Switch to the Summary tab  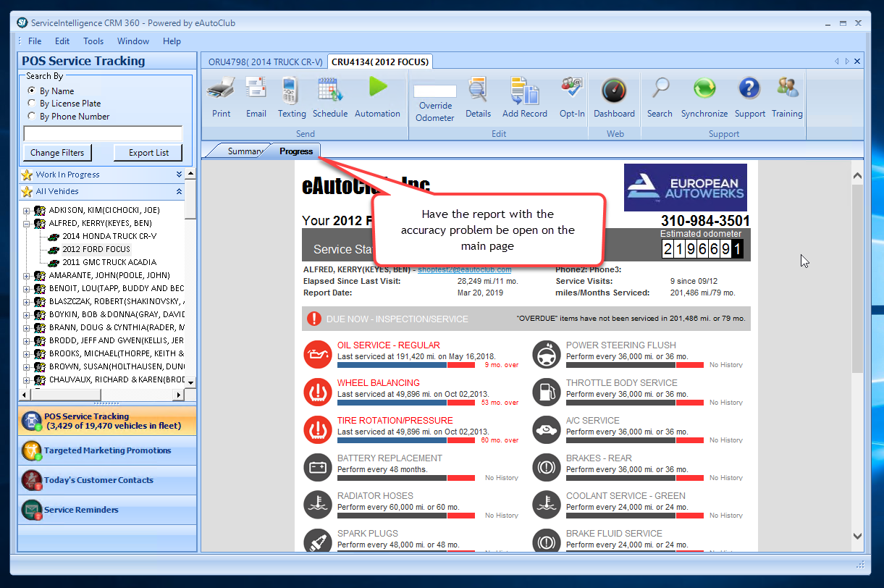(x=244, y=151)
